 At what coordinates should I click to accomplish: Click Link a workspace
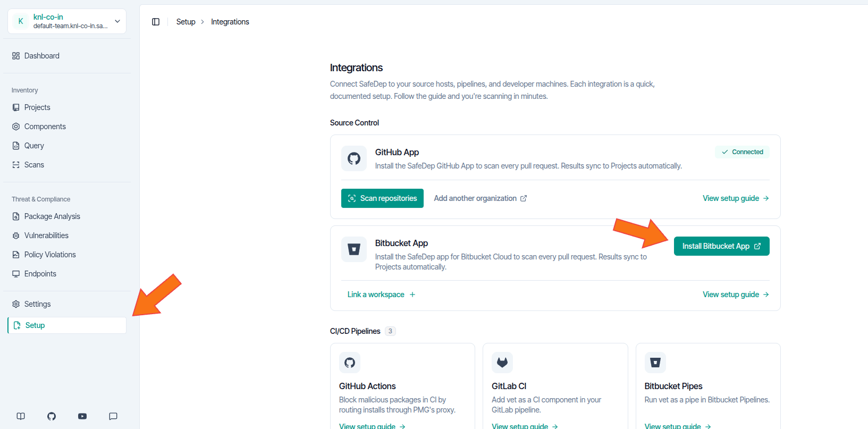pyautogui.click(x=382, y=295)
